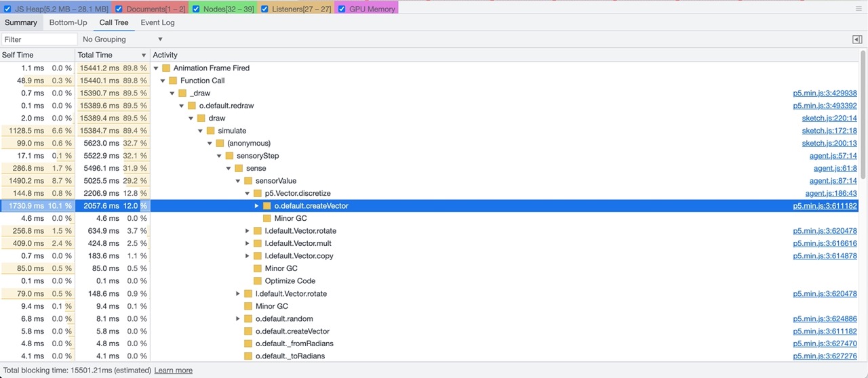The height and width of the screenshot is (378, 868).
Task: Open the agent.js:186:43 link
Action: (x=831, y=193)
